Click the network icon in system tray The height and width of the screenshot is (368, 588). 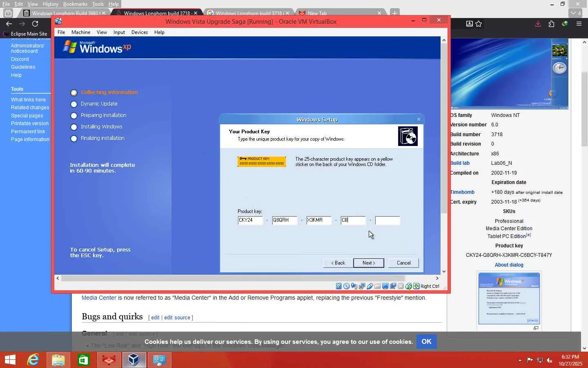[x=540, y=360]
